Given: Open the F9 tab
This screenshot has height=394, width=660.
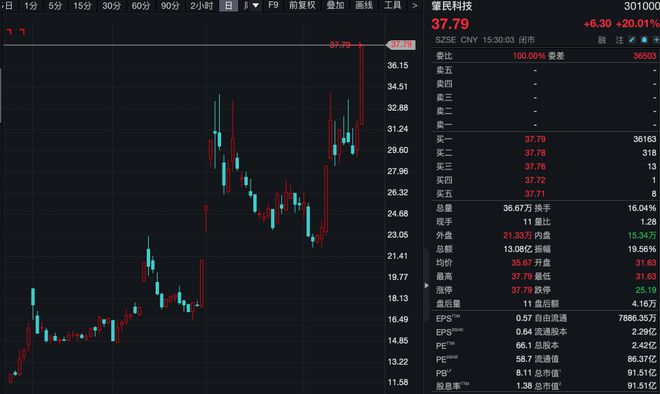Looking at the screenshot, I should pyautogui.click(x=273, y=5).
